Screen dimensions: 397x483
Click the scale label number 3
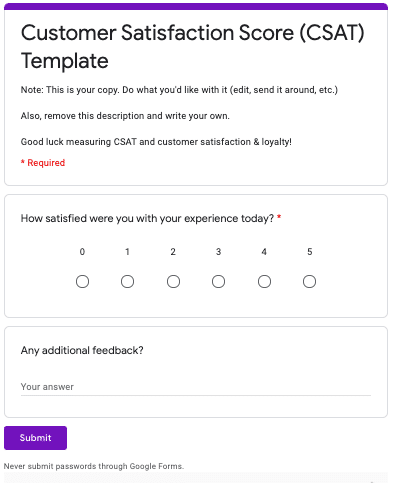[x=218, y=252]
